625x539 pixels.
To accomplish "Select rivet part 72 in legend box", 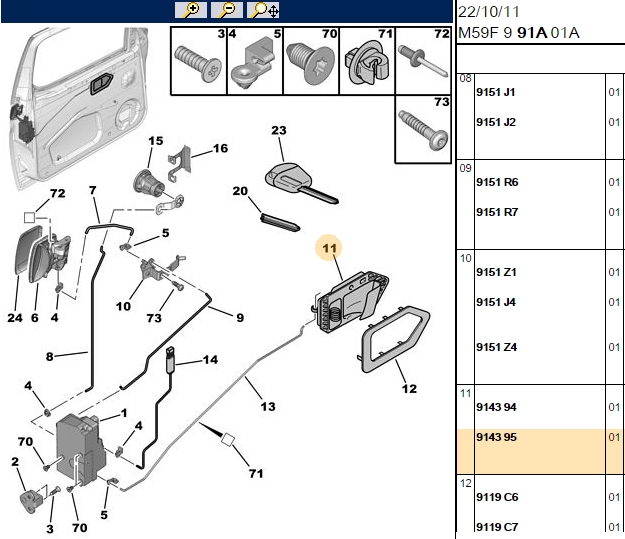I will point(423,61).
